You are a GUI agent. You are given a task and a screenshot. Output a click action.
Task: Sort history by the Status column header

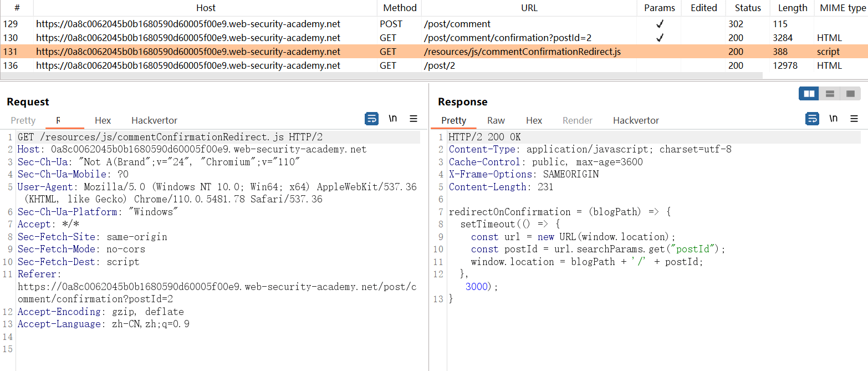point(748,8)
